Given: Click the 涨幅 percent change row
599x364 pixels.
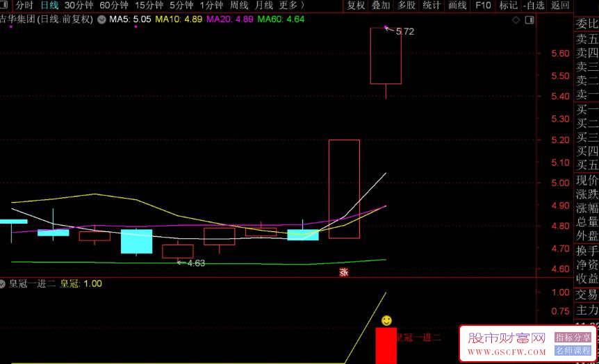Looking at the screenshot, I should (x=586, y=208).
